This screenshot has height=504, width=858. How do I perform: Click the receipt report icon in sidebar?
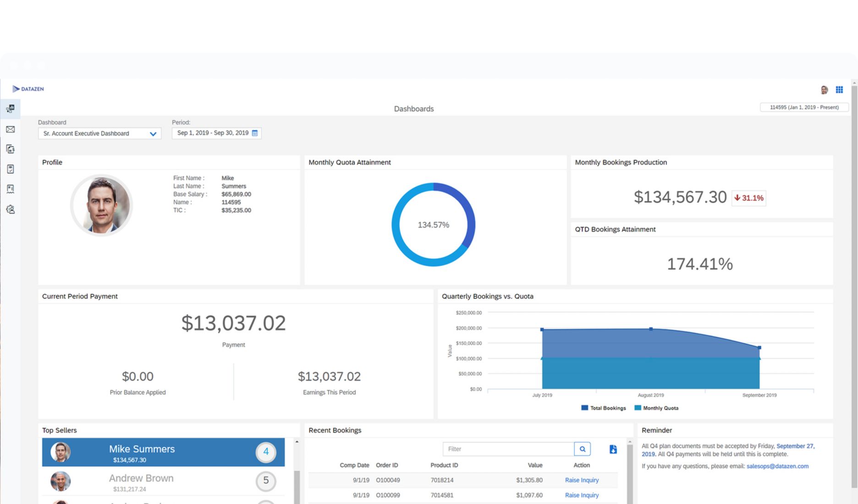[x=10, y=189]
